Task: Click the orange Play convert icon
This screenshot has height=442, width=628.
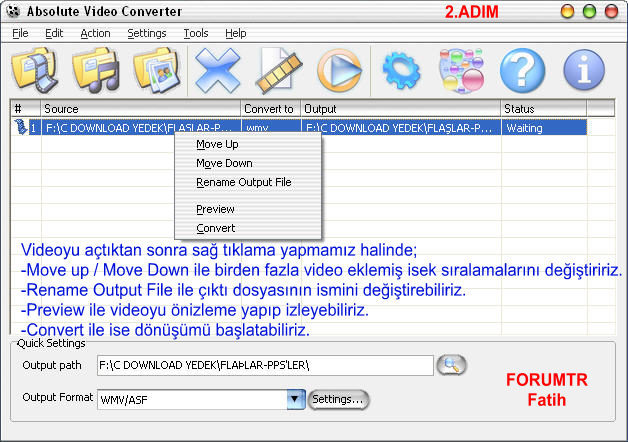Action: pos(340,70)
